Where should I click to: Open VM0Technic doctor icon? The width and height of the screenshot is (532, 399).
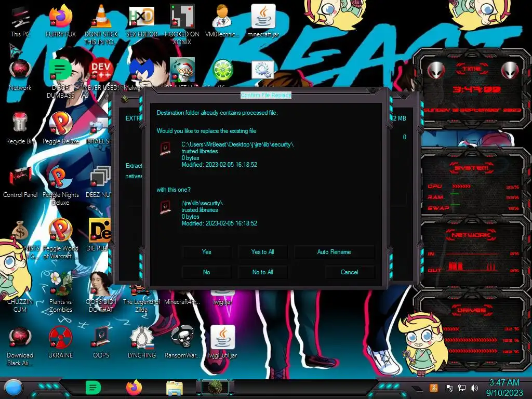[222, 21]
